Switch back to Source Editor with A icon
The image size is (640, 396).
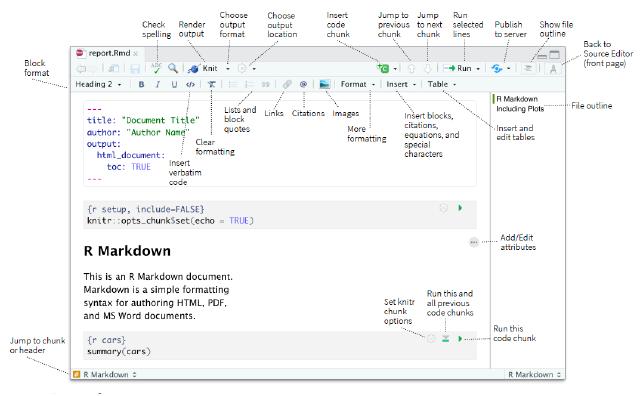[553, 69]
